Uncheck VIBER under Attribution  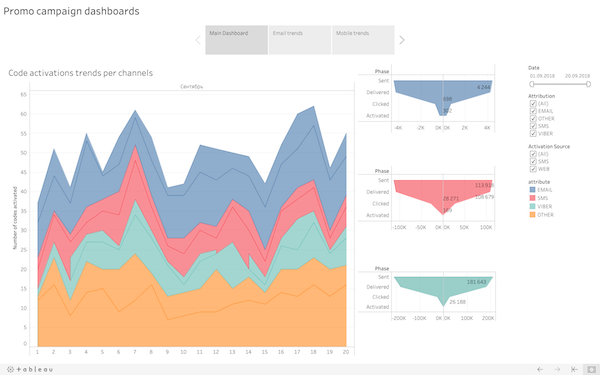(533, 134)
